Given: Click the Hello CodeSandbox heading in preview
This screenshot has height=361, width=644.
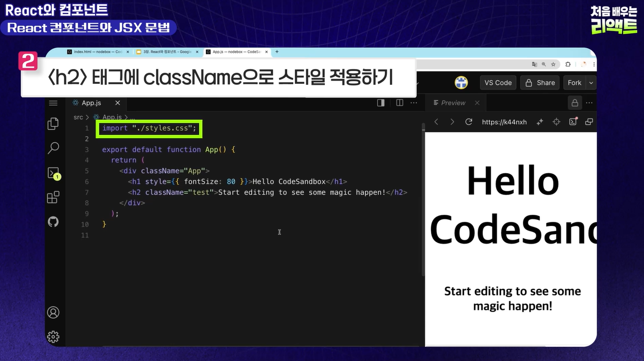Looking at the screenshot, I should click(513, 205).
